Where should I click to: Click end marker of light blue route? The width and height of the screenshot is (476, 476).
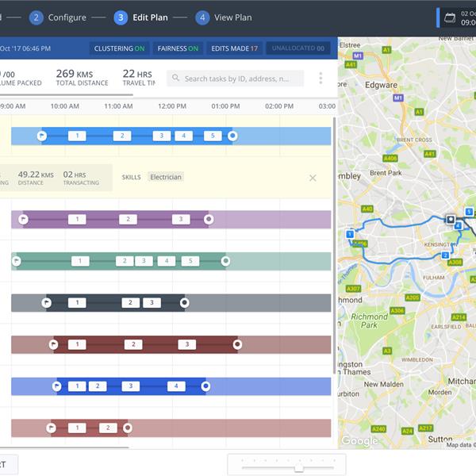(232, 136)
